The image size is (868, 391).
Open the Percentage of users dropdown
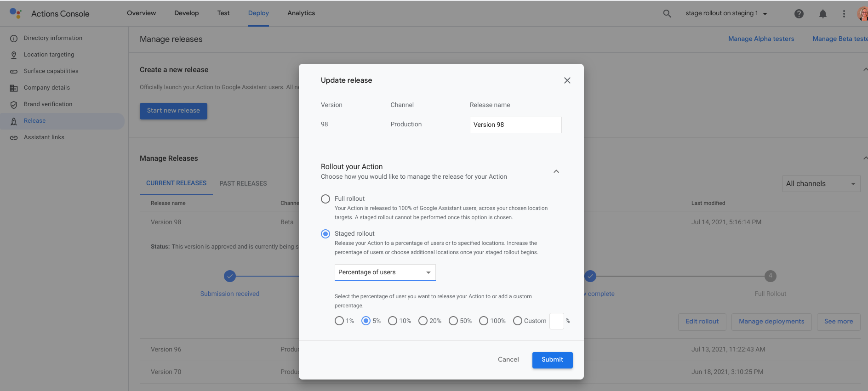385,272
